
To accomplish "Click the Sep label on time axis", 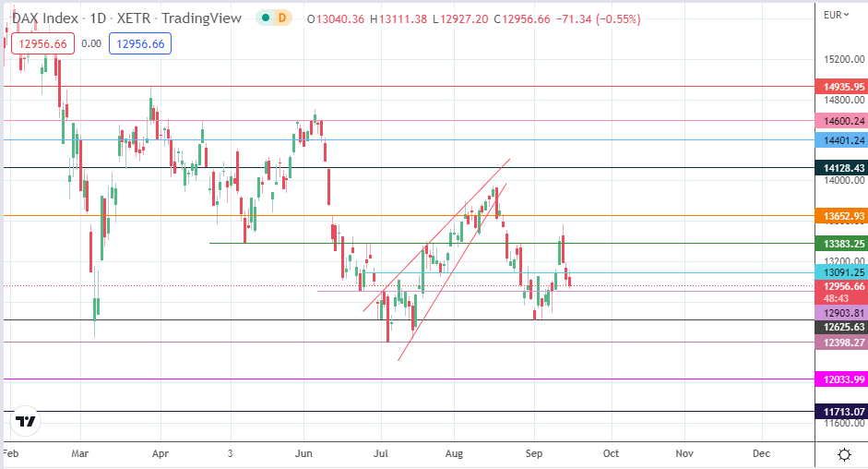I will pos(534,453).
